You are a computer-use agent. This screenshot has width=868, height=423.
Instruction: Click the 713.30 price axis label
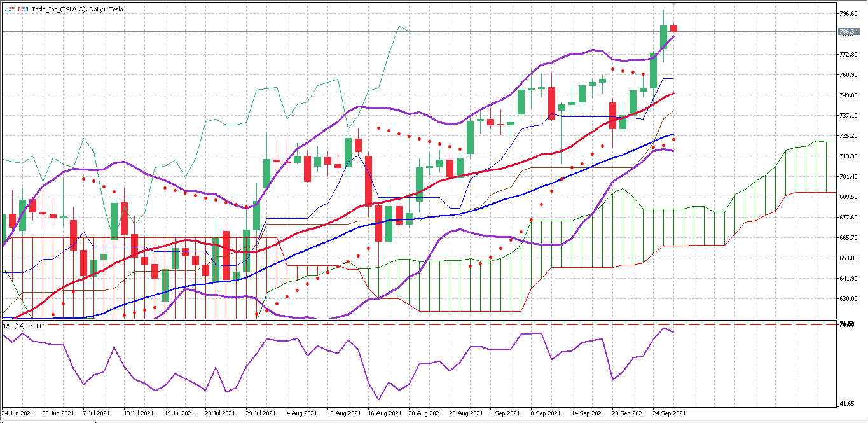848,156
